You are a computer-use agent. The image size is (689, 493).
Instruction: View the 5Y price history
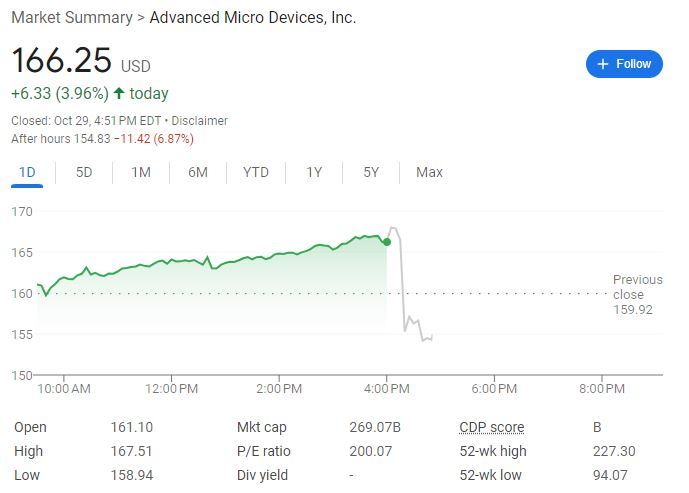point(371,172)
